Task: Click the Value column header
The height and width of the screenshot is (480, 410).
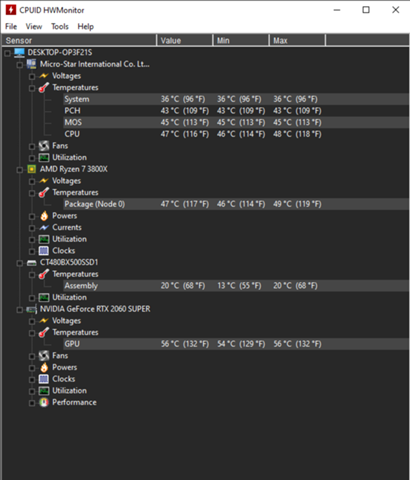Action: pos(185,40)
